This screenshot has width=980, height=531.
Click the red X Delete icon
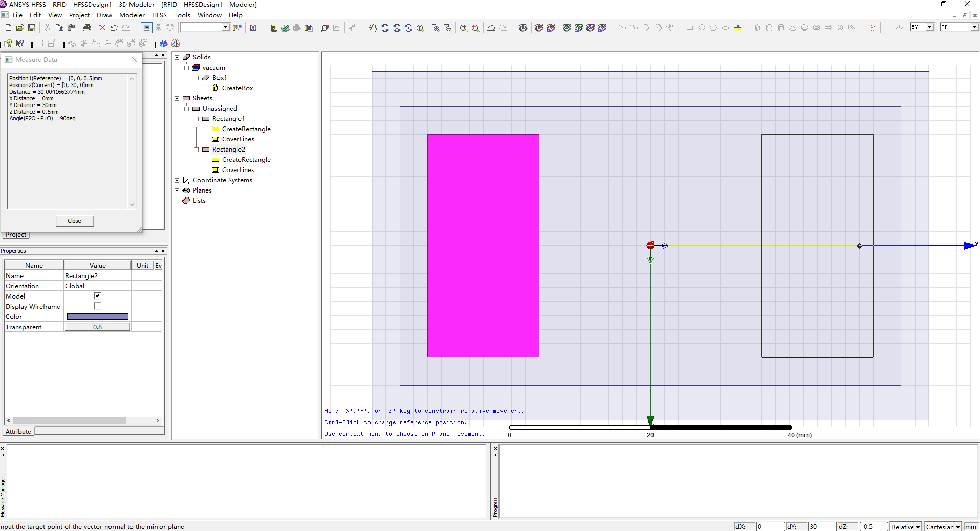[x=102, y=28]
